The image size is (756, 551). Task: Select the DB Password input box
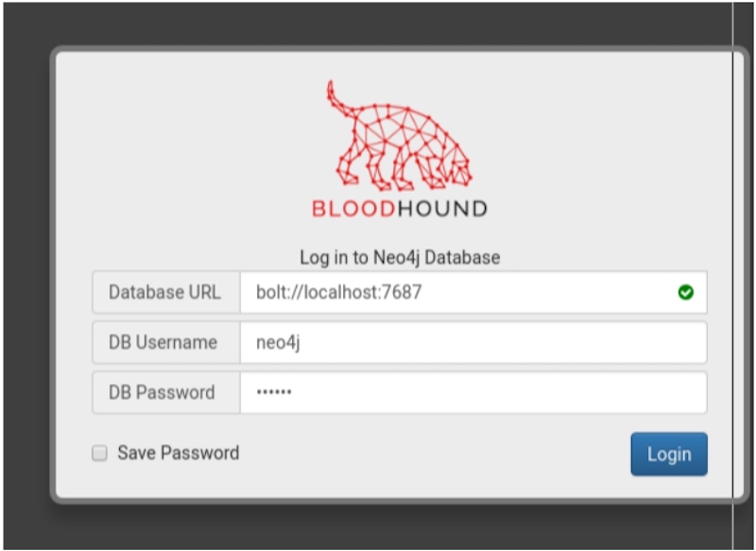tap(472, 392)
